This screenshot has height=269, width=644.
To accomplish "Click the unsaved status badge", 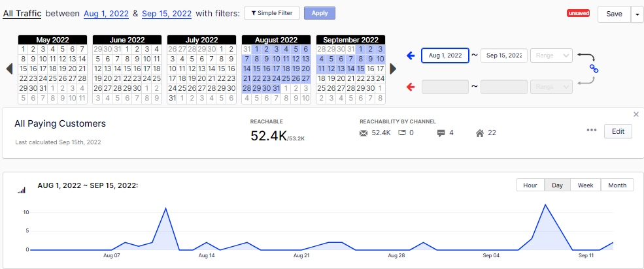I will tap(578, 14).
